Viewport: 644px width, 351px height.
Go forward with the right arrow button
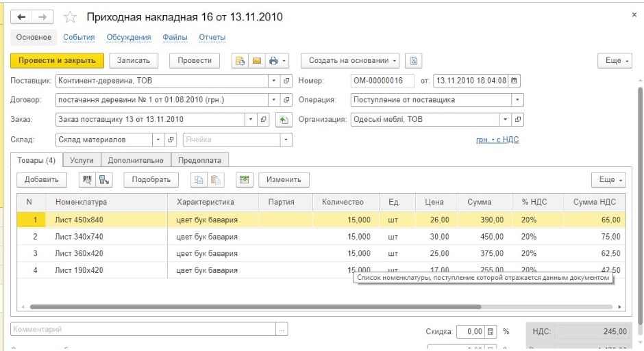tap(42, 17)
